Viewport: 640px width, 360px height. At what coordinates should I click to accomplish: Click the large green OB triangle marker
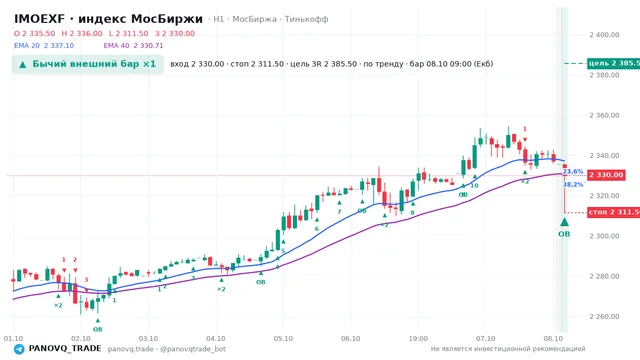click(564, 222)
